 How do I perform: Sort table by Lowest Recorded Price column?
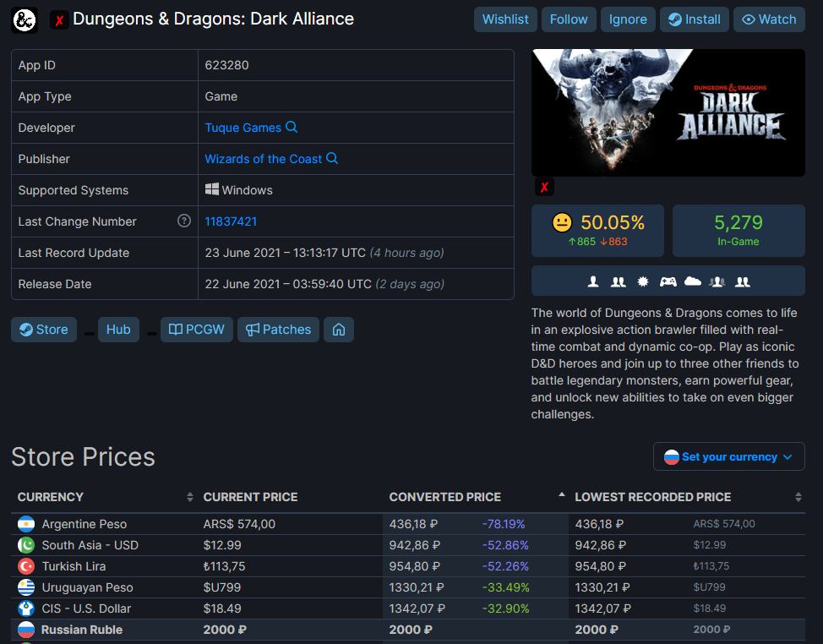[686, 497]
